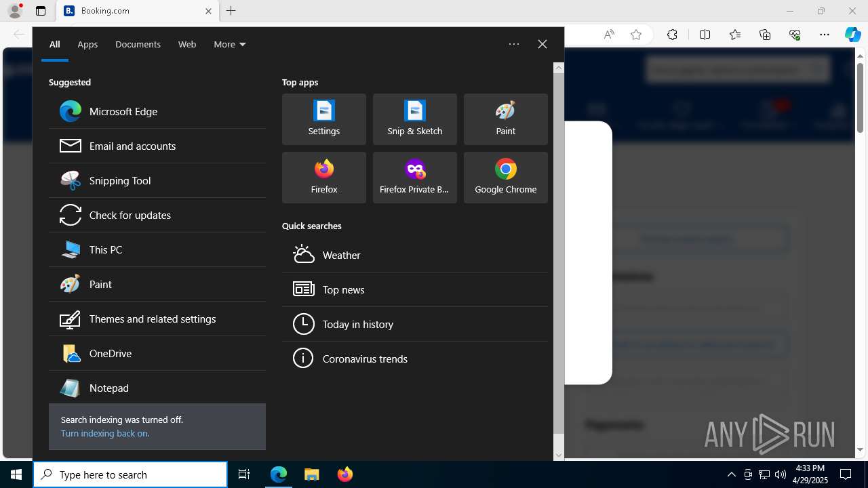Open the Edge profile avatar icon

[15, 11]
